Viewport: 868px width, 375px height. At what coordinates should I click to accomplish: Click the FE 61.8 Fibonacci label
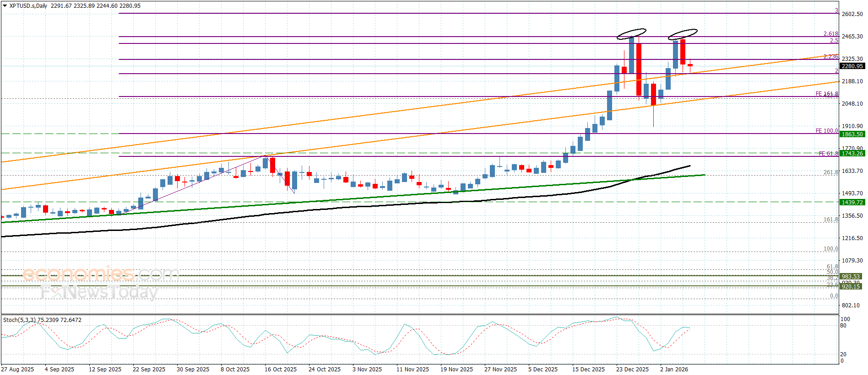tap(828, 154)
